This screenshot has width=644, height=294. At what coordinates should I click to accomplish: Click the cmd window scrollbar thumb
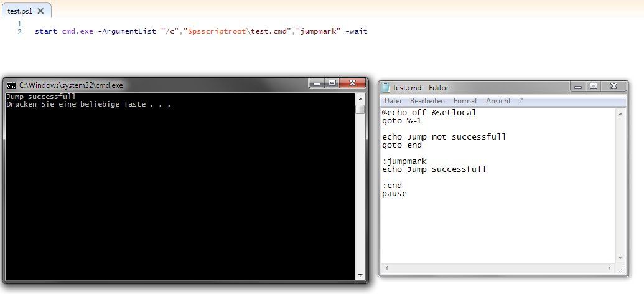[360, 110]
